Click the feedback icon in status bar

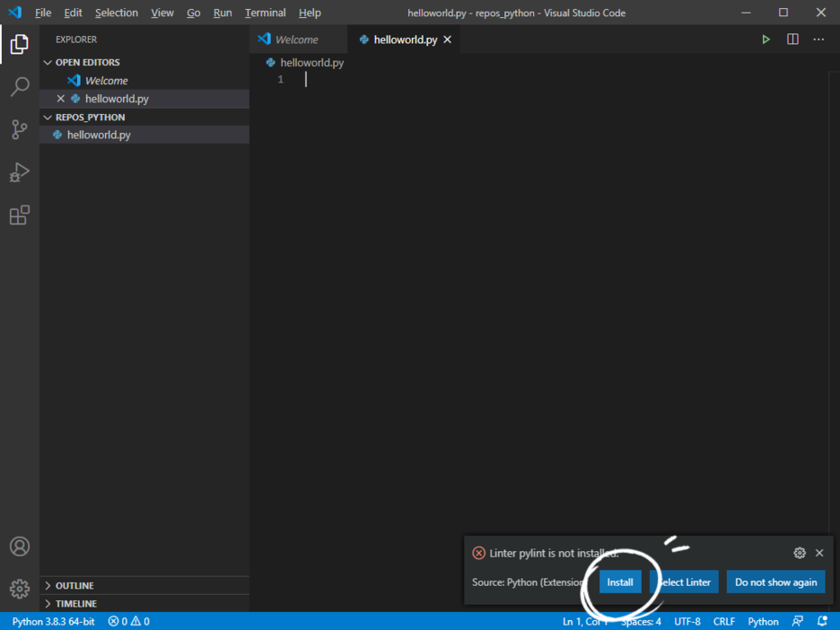pyautogui.click(x=797, y=621)
